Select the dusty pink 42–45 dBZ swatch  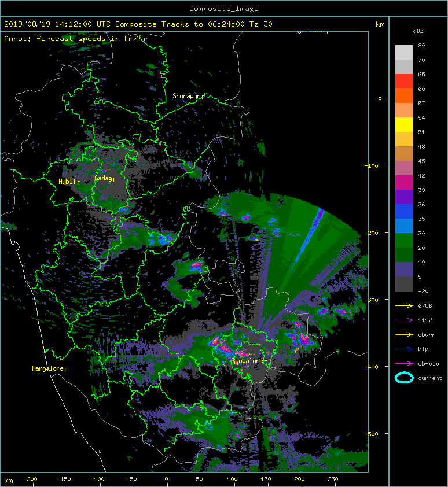(x=404, y=168)
